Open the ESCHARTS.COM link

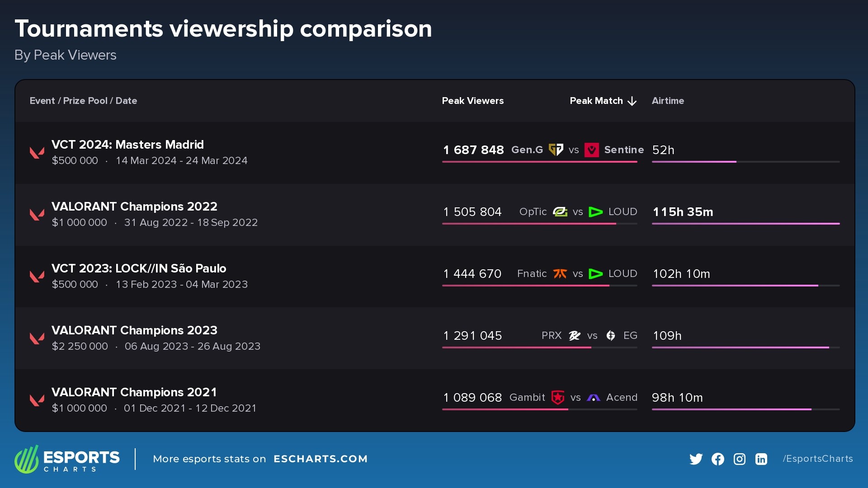[x=321, y=459]
